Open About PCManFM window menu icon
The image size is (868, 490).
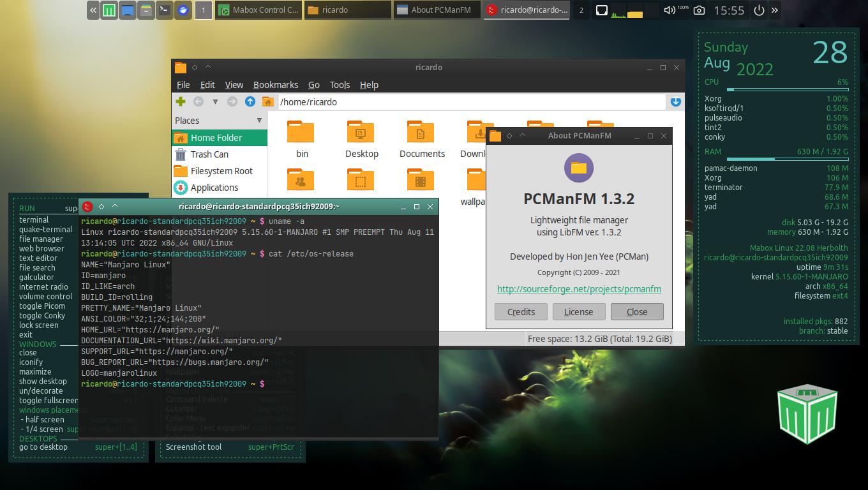(495, 135)
